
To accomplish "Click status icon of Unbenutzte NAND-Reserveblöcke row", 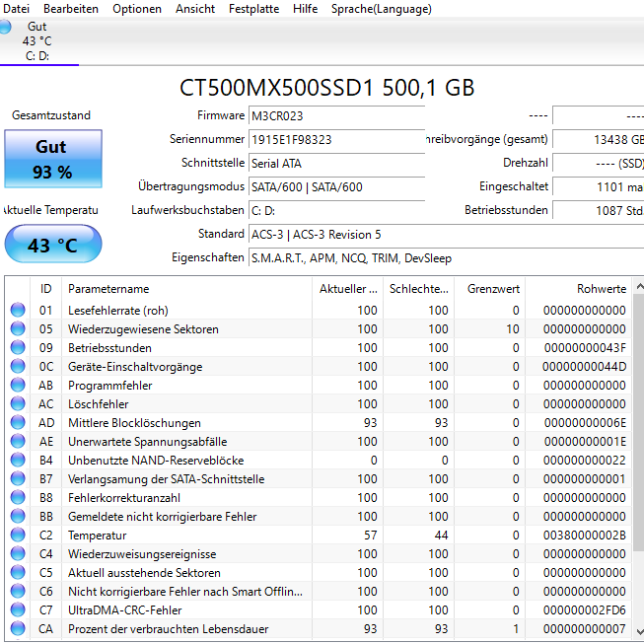I will click(x=18, y=460).
